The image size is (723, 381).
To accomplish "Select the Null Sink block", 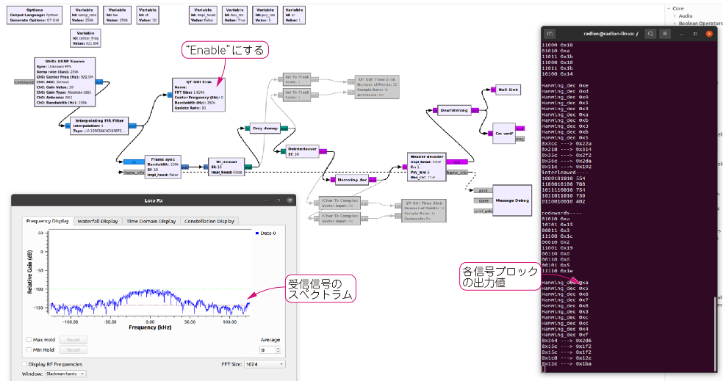I will point(508,89).
